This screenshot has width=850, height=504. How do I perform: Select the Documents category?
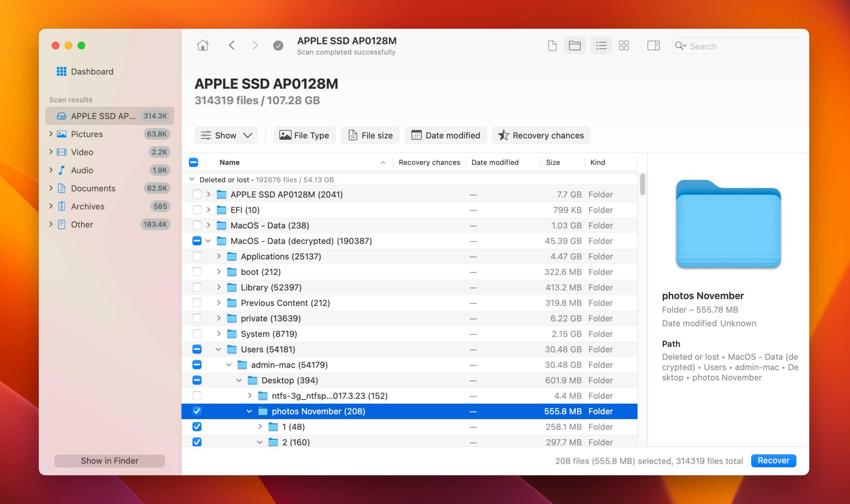pyautogui.click(x=110, y=188)
